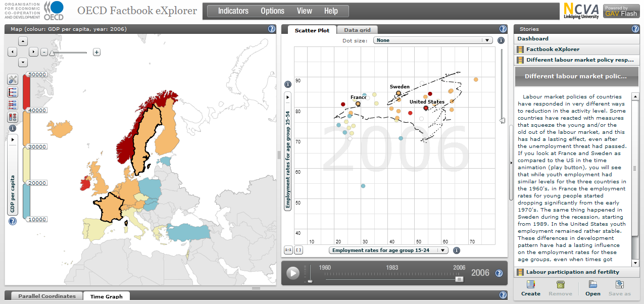Zoom in the map with the plus button
644x304 pixels.
pyautogui.click(x=96, y=52)
